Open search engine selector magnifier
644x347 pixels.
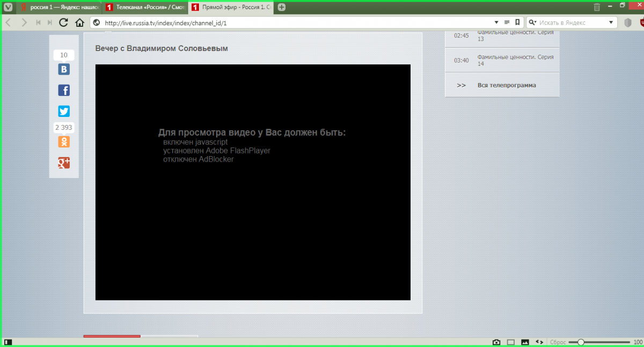click(x=533, y=23)
